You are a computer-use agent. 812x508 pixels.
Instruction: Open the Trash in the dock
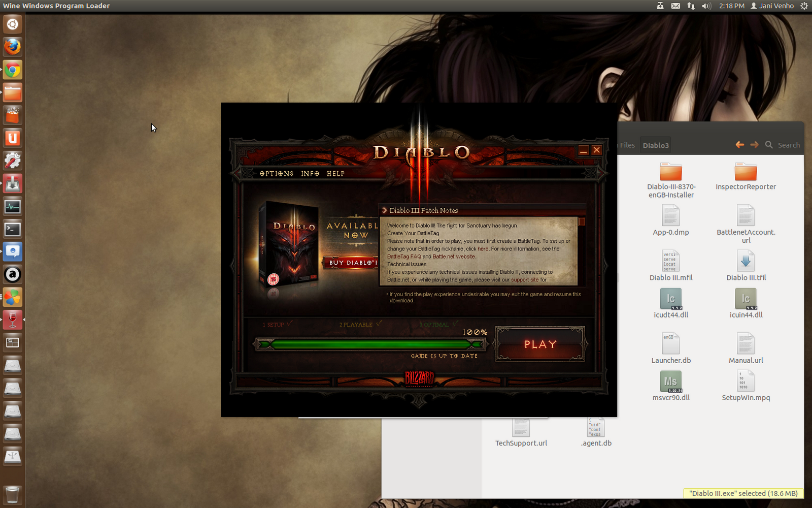13,495
